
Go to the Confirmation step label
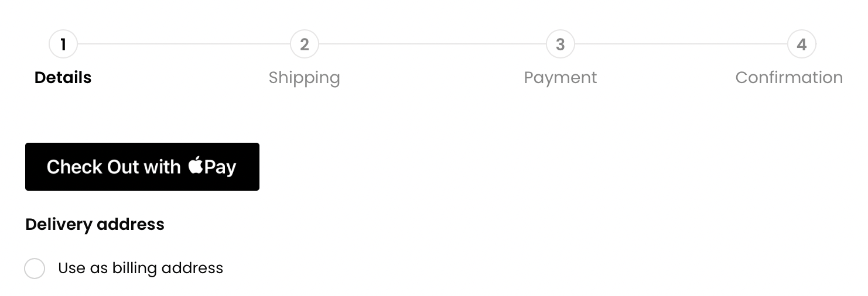(789, 77)
